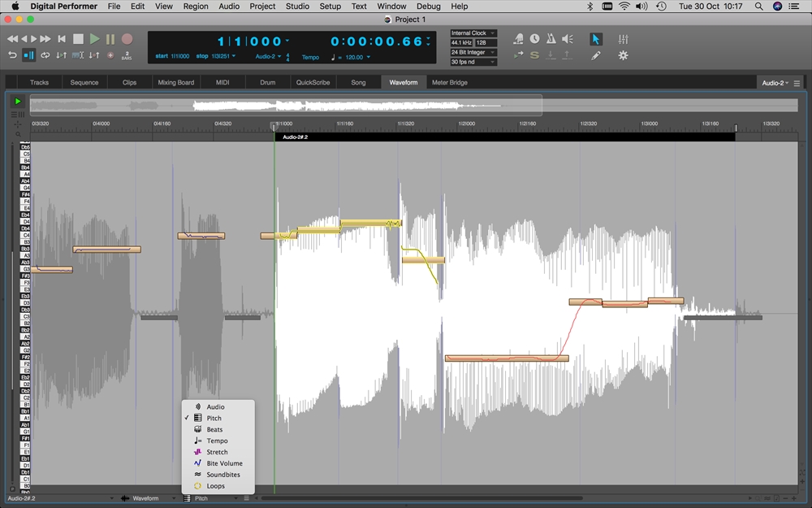This screenshot has height=508, width=812.
Task: Select Audio from the edit mode popup
Action: tap(218, 407)
